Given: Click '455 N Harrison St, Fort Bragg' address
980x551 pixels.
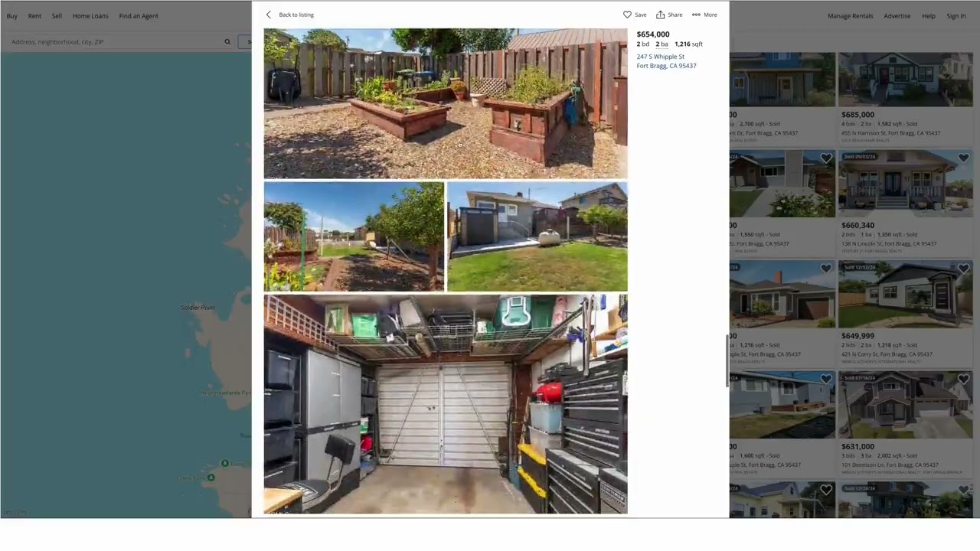Looking at the screenshot, I should pos(890,133).
